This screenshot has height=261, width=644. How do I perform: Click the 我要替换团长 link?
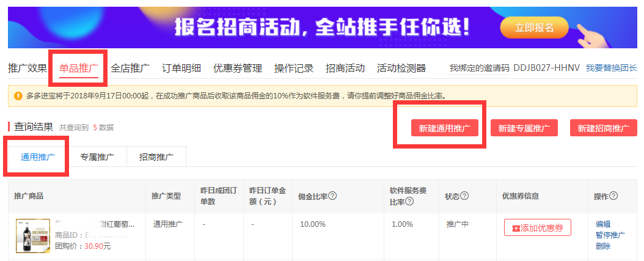point(611,68)
